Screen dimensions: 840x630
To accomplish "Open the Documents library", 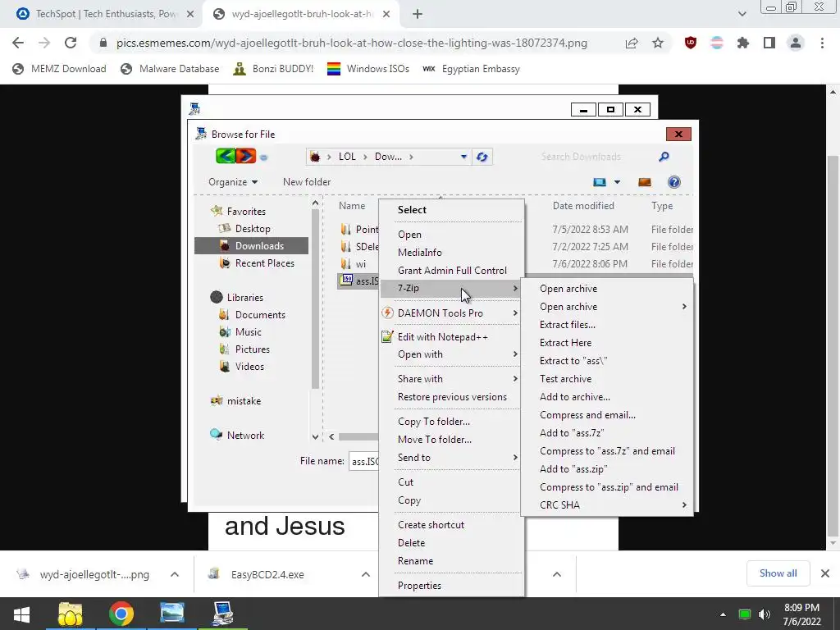I will coord(260,315).
